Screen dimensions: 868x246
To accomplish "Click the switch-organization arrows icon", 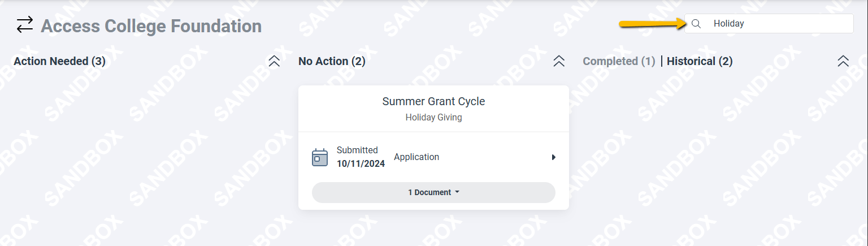I will click(x=24, y=25).
